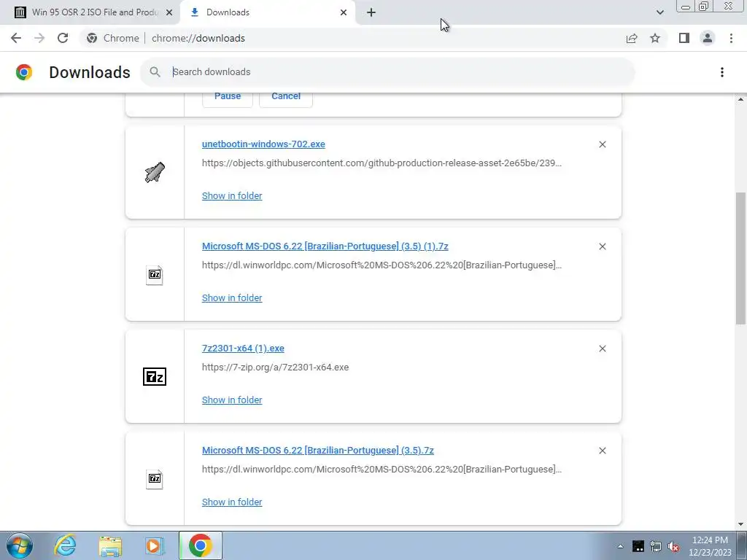This screenshot has height=560, width=747.
Task: Show unetbootin-windows-702.exe in folder
Action: click(x=232, y=195)
